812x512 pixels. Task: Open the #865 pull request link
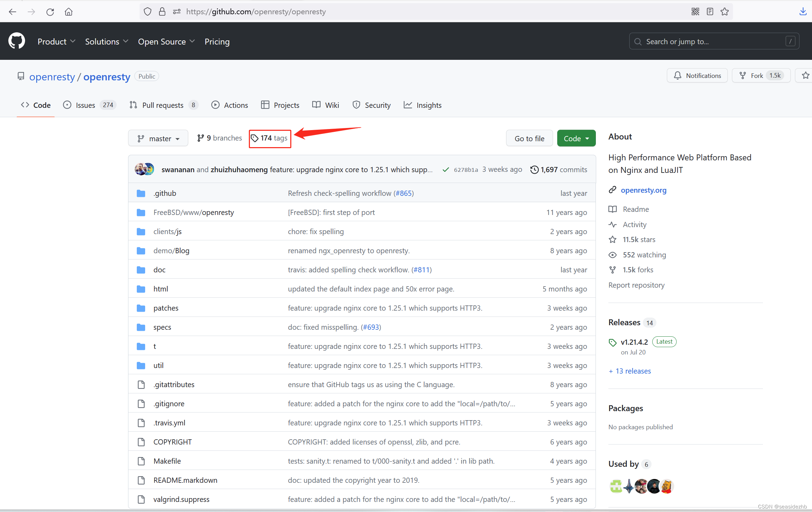point(404,193)
